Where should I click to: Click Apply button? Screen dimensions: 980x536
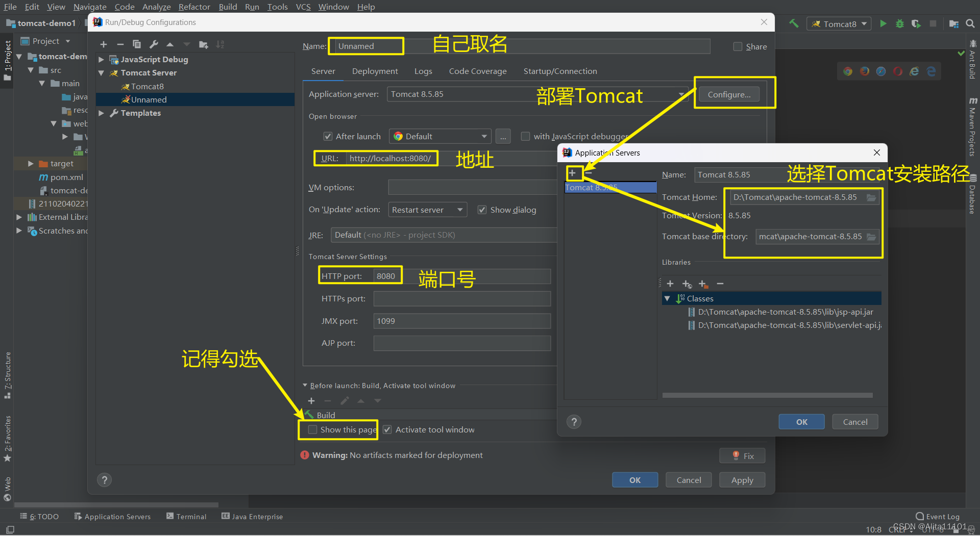[x=742, y=480]
